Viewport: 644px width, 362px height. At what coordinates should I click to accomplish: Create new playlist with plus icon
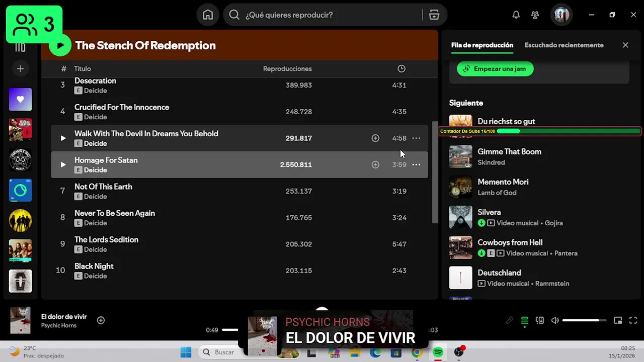point(20,68)
